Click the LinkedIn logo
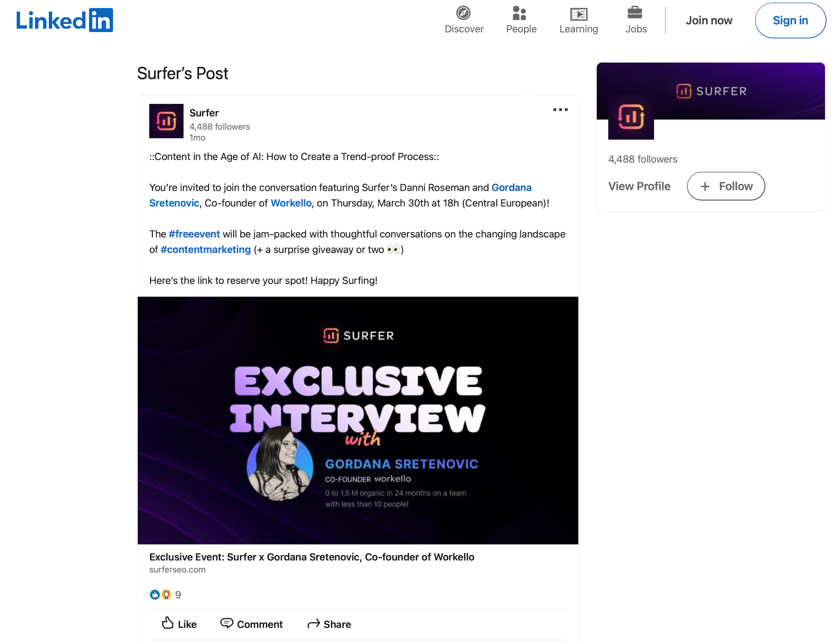This screenshot has height=642, width=840. pyautogui.click(x=65, y=20)
